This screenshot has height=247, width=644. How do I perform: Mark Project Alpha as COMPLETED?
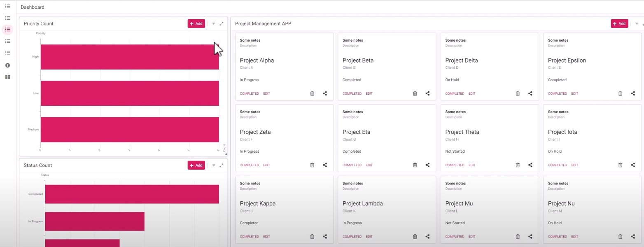[250, 93]
